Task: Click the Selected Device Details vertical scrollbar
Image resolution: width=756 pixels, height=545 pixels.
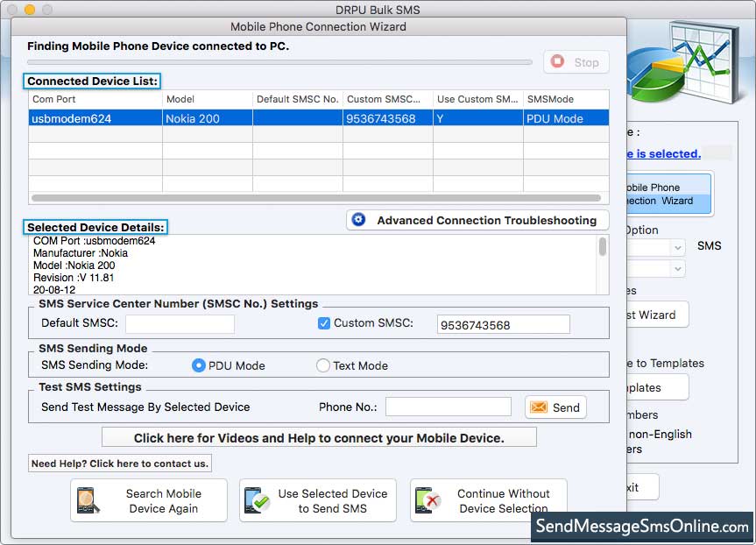Action: click(x=603, y=246)
